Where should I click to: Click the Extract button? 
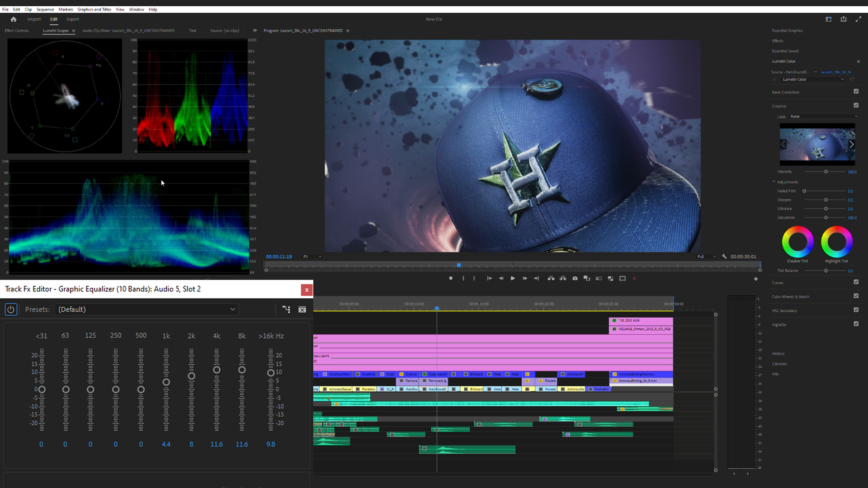(563, 278)
